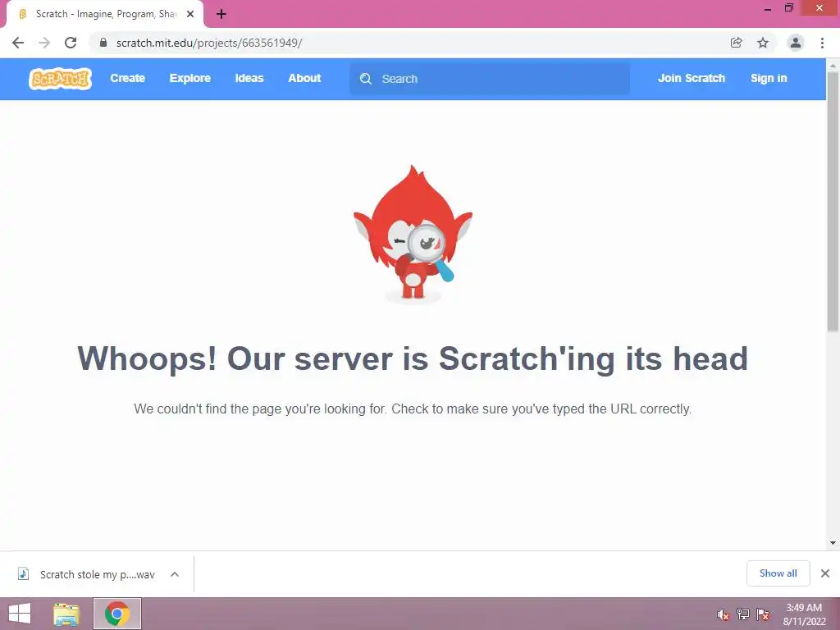Close the Chrome window
Image resolution: width=840 pixels, height=630 pixels.
point(819,8)
